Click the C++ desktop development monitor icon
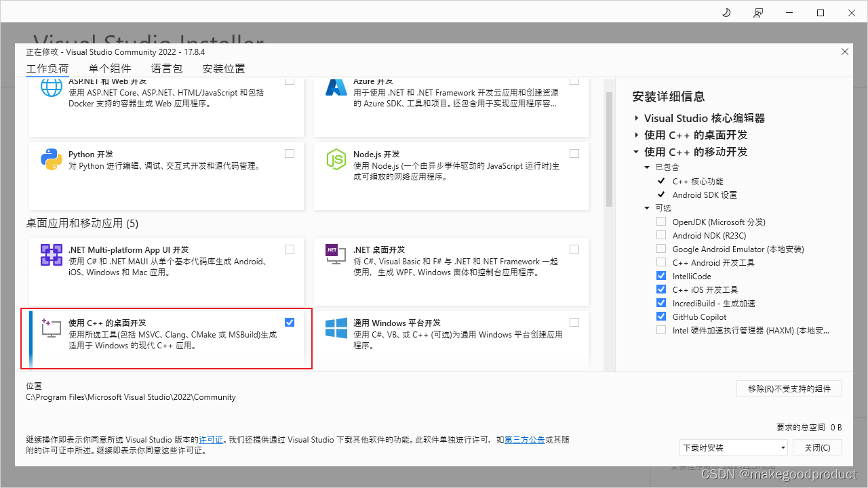The width and height of the screenshot is (868, 488). tap(52, 328)
